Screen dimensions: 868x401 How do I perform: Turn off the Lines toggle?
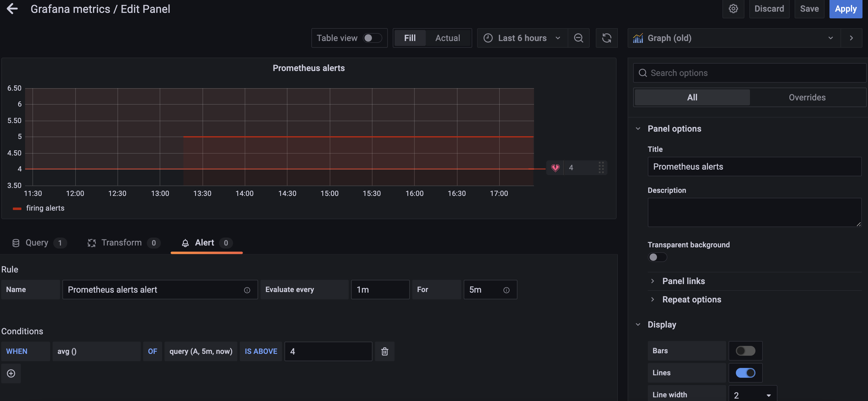(745, 373)
